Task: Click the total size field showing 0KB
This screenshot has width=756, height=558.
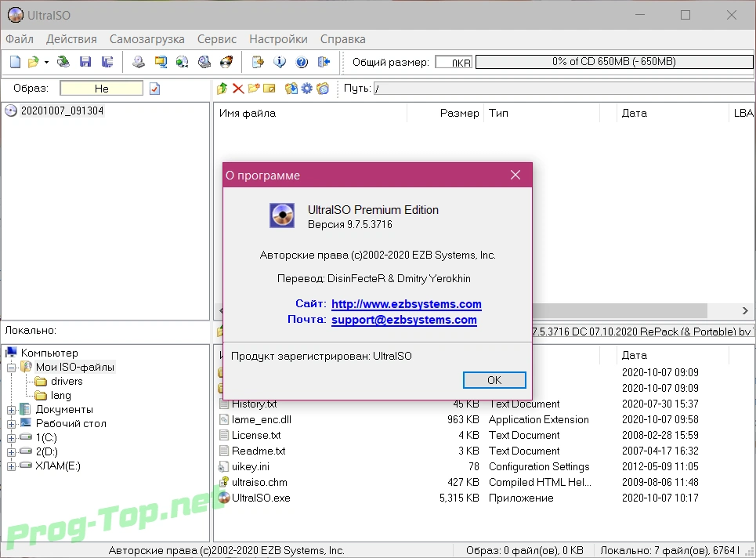Action: click(454, 62)
